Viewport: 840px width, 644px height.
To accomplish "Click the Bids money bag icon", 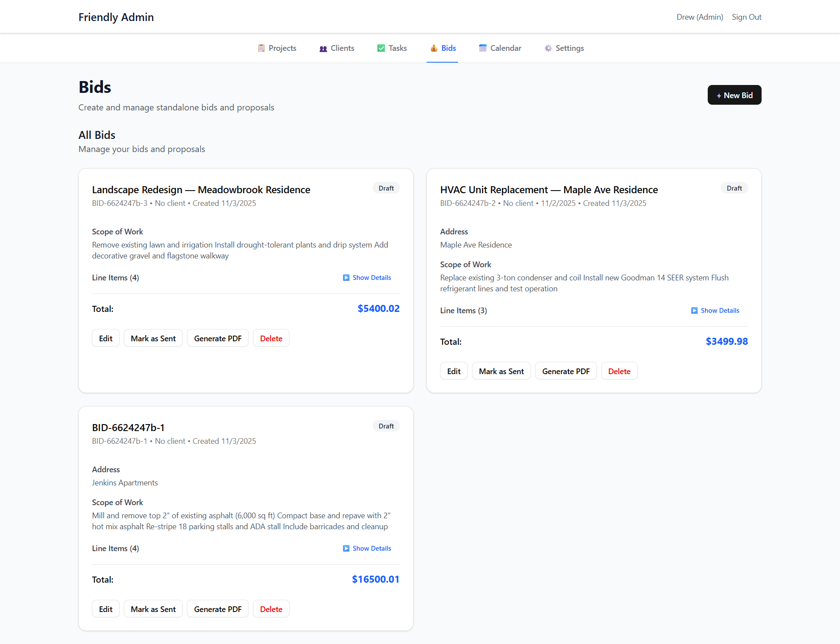I will [434, 48].
